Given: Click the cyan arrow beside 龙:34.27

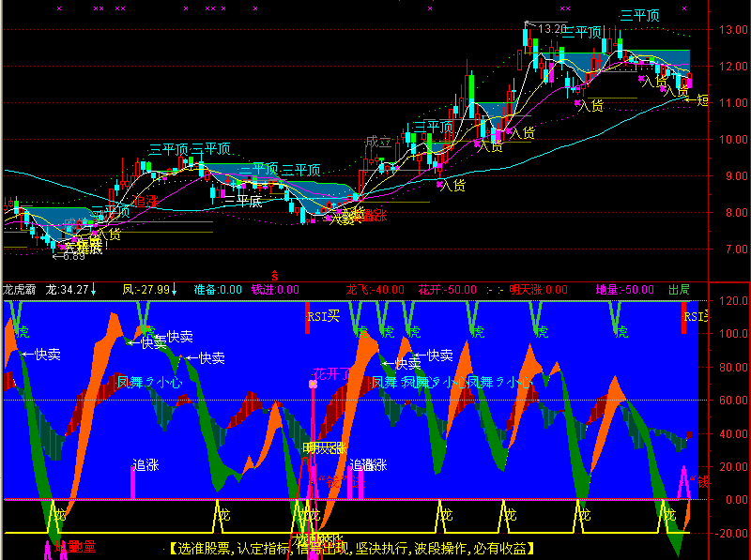Looking at the screenshot, I should 93,290.
